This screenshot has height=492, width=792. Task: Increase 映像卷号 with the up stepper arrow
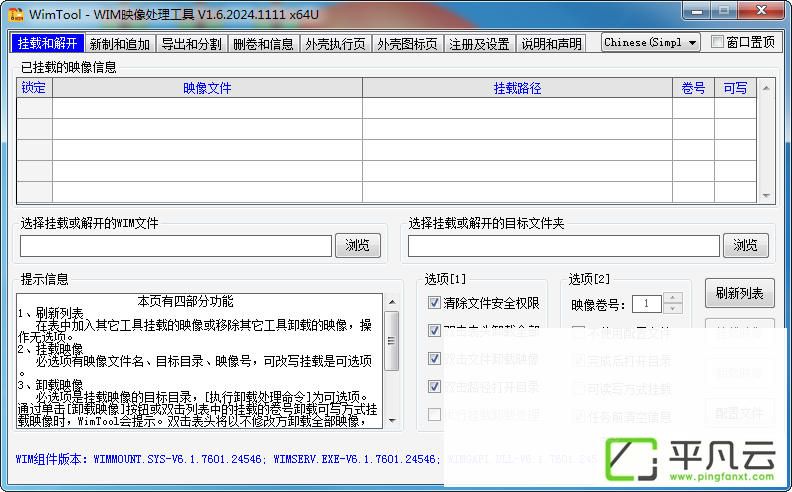pos(672,298)
